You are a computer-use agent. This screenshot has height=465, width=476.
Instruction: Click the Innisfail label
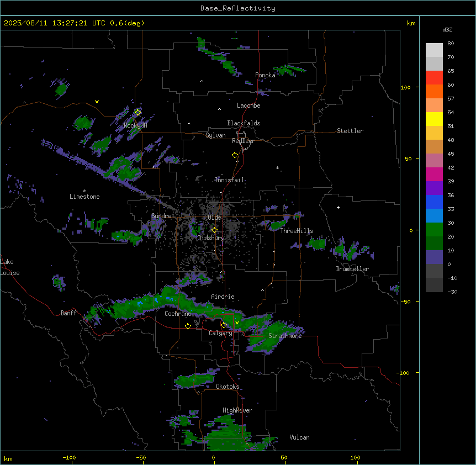coord(229,180)
